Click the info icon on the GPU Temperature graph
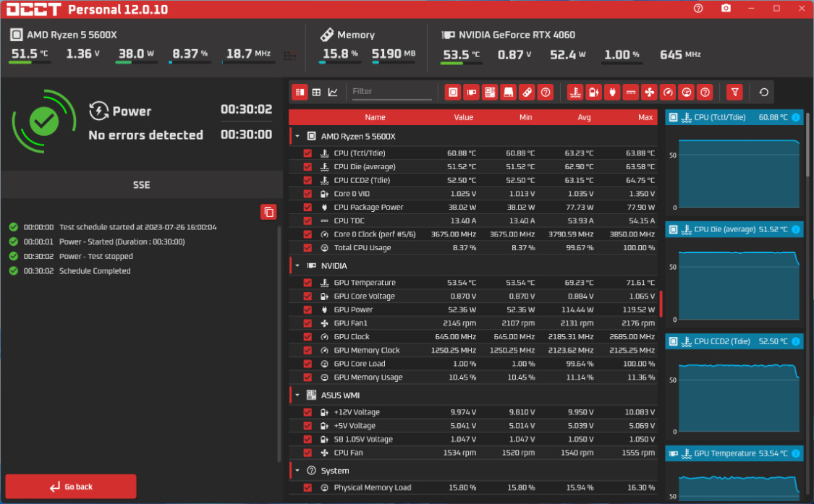Image resolution: width=814 pixels, height=504 pixels. (795, 453)
